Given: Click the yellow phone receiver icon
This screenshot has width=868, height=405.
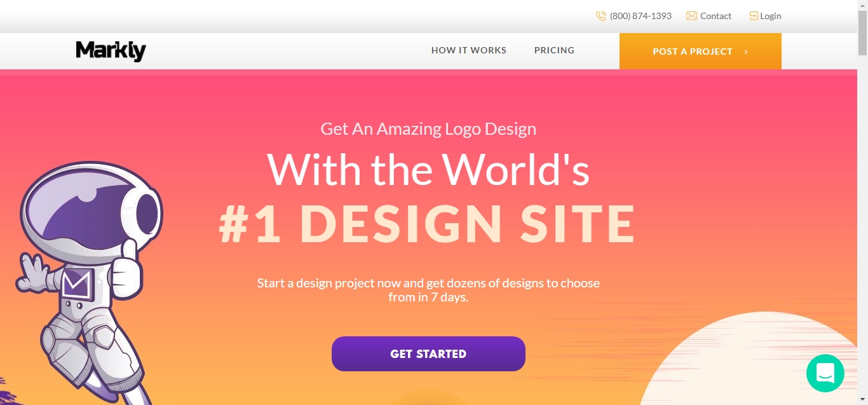Looking at the screenshot, I should [x=600, y=16].
